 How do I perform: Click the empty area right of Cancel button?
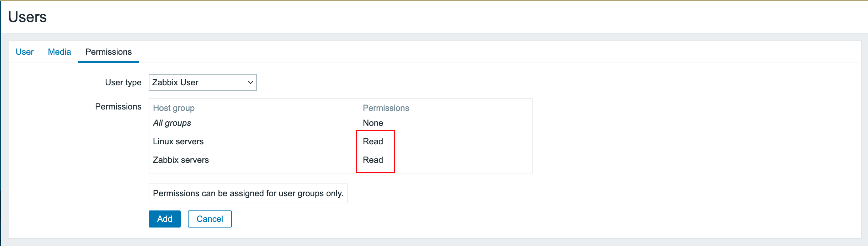coord(356,219)
